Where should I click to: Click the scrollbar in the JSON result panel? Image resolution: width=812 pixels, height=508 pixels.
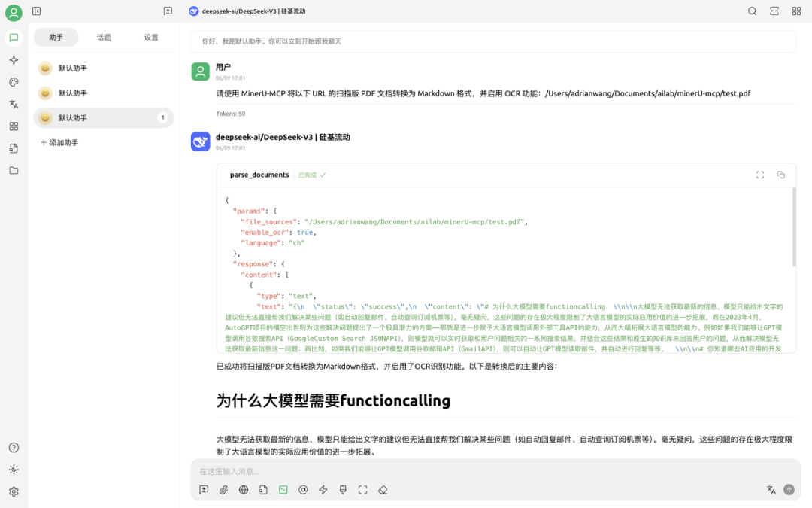pyautogui.click(x=793, y=226)
